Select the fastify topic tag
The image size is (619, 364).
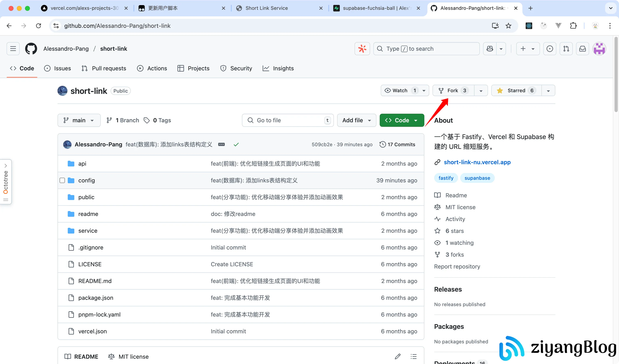pos(446,178)
